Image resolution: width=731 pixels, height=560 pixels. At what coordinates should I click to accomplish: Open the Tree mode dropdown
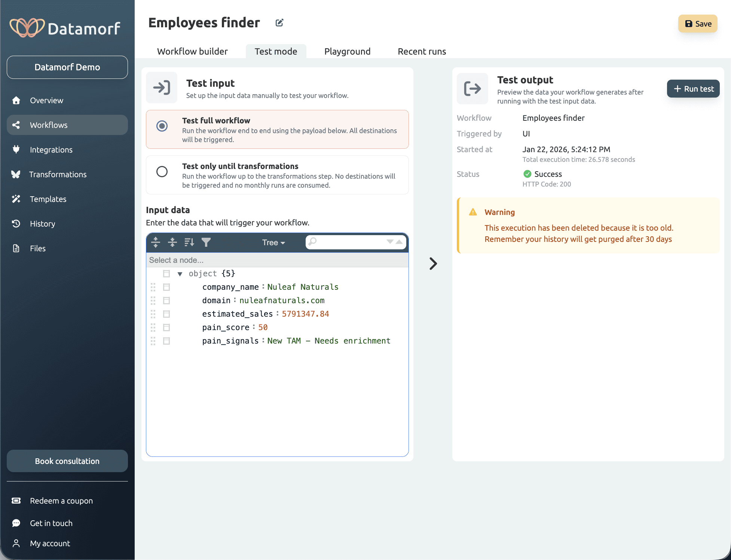273,243
